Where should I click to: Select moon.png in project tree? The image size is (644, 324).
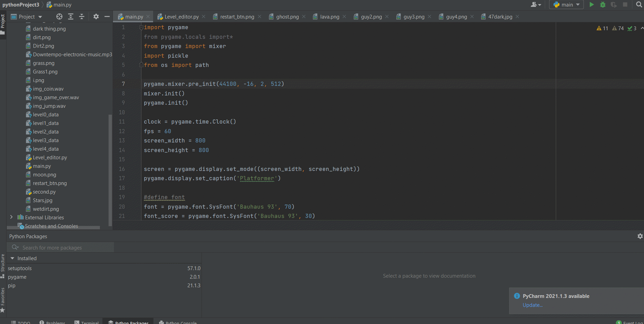[x=44, y=174]
